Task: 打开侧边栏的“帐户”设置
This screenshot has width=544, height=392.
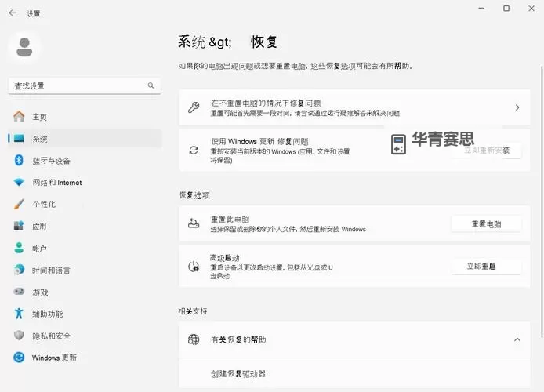Action: (39, 249)
